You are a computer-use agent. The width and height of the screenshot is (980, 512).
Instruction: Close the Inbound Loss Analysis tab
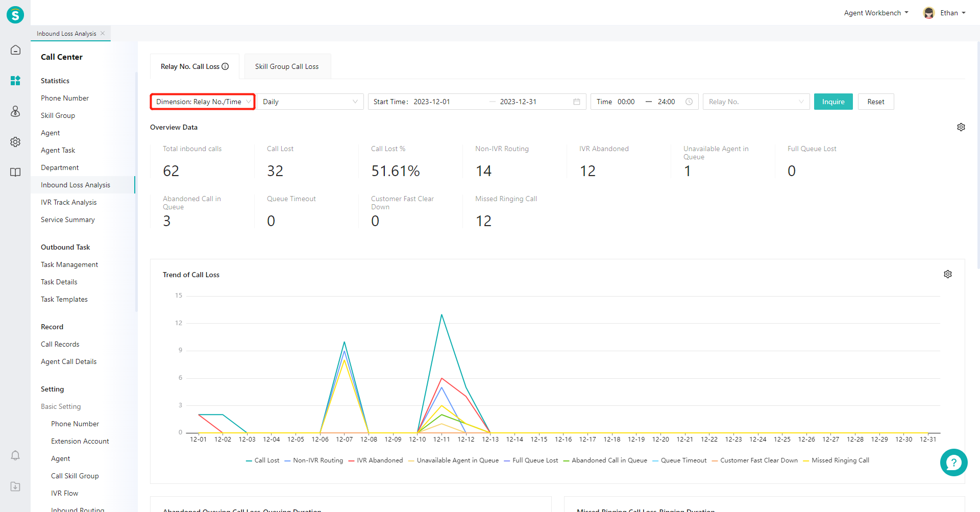pos(103,33)
